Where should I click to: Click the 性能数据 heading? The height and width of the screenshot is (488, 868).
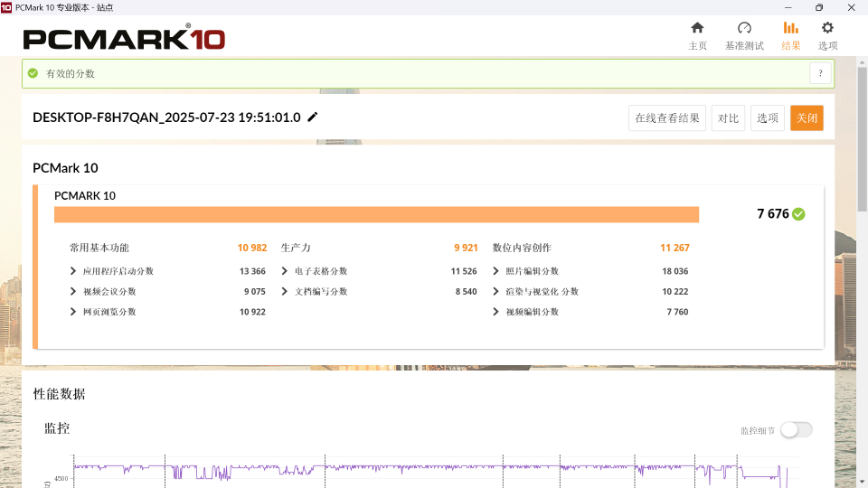[x=60, y=394]
